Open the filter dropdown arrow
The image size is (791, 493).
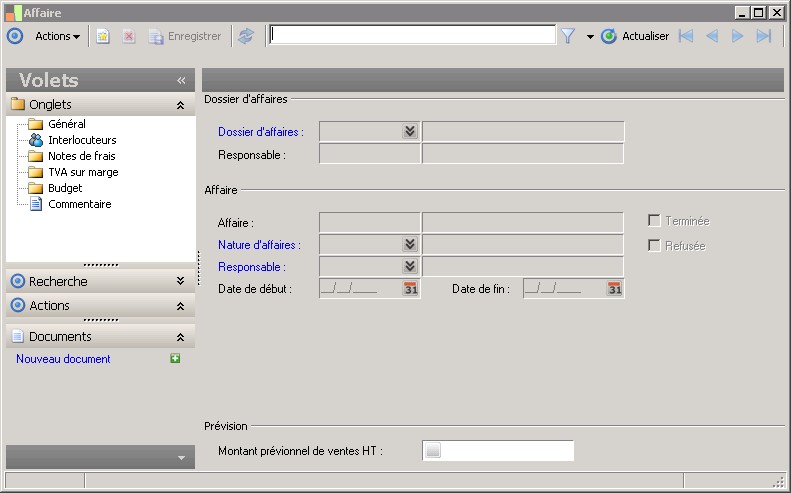590,37
